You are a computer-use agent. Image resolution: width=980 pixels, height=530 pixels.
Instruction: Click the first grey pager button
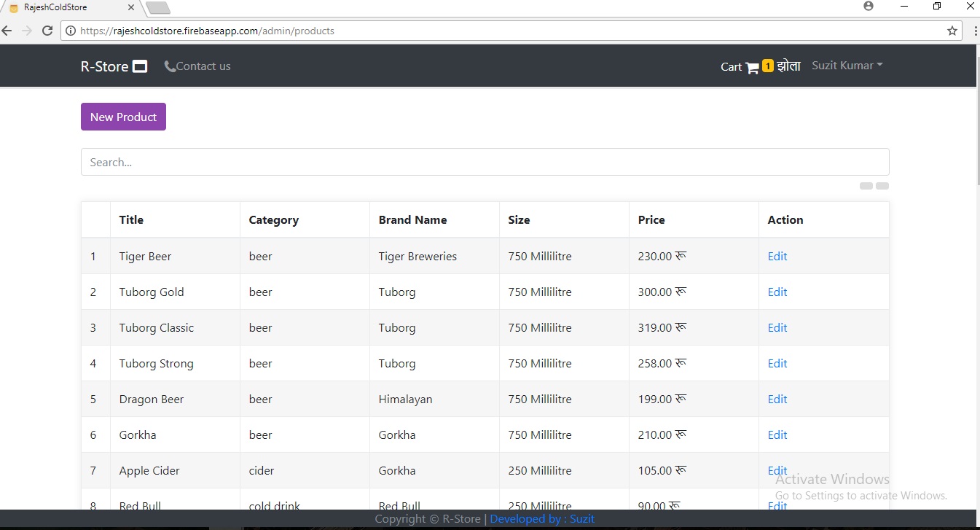pyautogui.click(x=866, y=186)
